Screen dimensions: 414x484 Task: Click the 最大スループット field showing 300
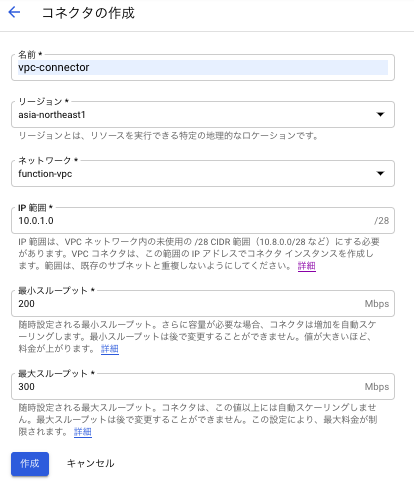tap(203, 387)
